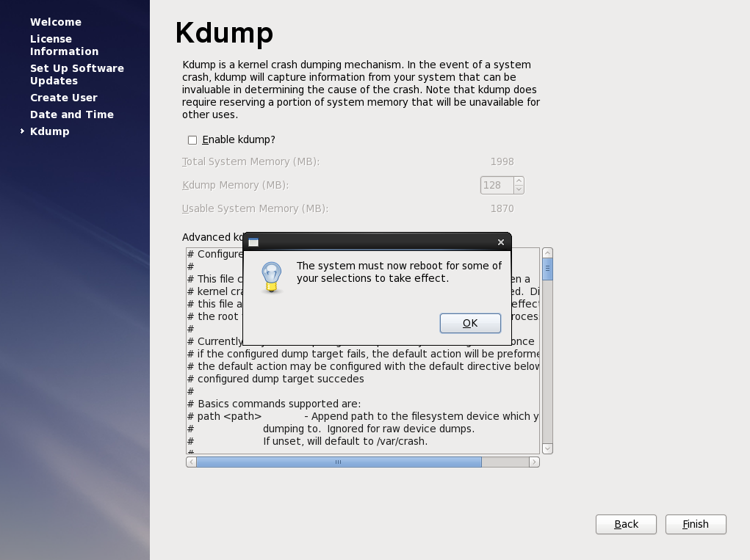This screenshot has height=560, width=750.
Task: Click the 'dumping to. Ignored for raw device dumps.' line
Action: [x=369, y=429]
